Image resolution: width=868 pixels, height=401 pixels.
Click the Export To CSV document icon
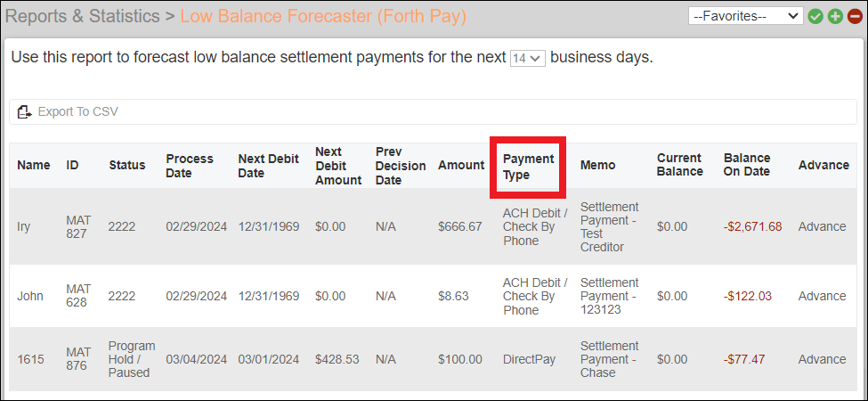24,112
